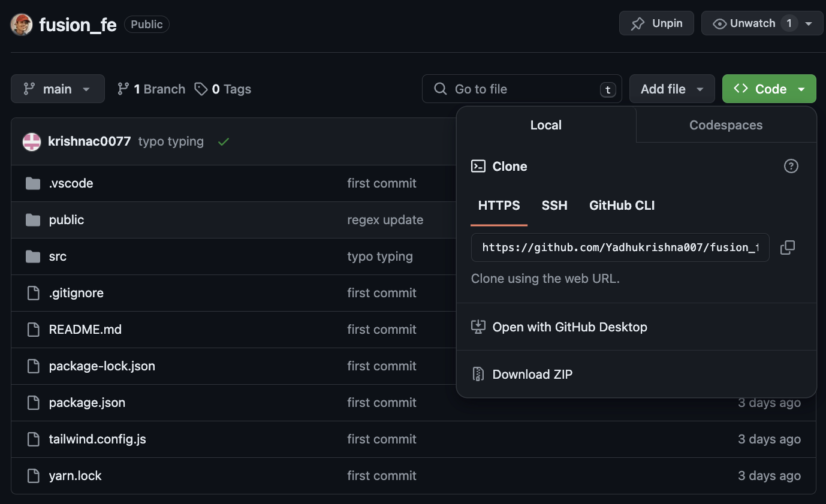
Task: Open the yarn.lock file
Action: [x=75, y=476]
